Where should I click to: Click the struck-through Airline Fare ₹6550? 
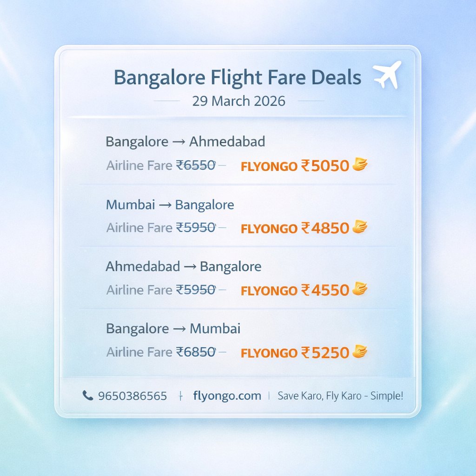coord(161,165)
